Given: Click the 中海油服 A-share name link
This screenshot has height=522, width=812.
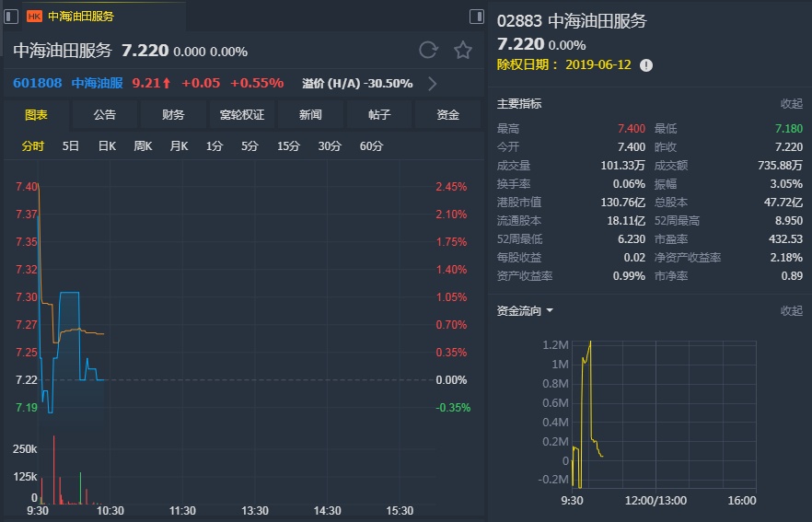Looking at the screenshot, I should click(97, 83).
